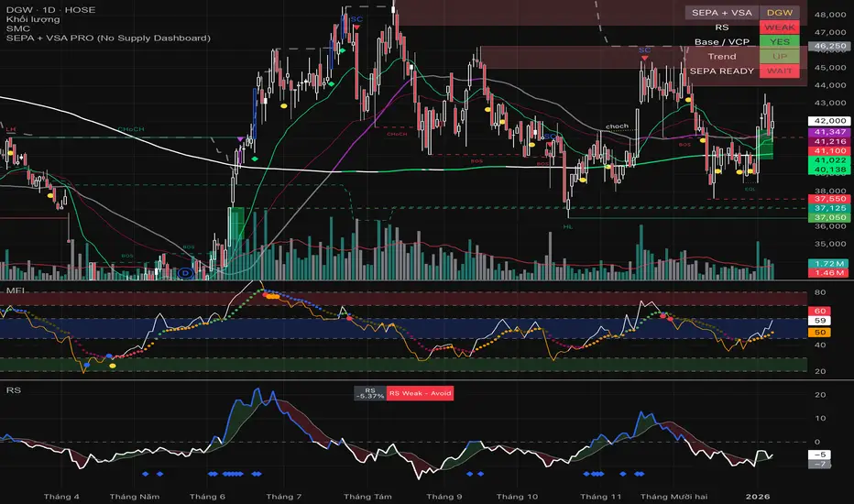Open SEPA + VSA PRO indicator label
The height and width of the screenshot is (504, 854).
(108, 38)
